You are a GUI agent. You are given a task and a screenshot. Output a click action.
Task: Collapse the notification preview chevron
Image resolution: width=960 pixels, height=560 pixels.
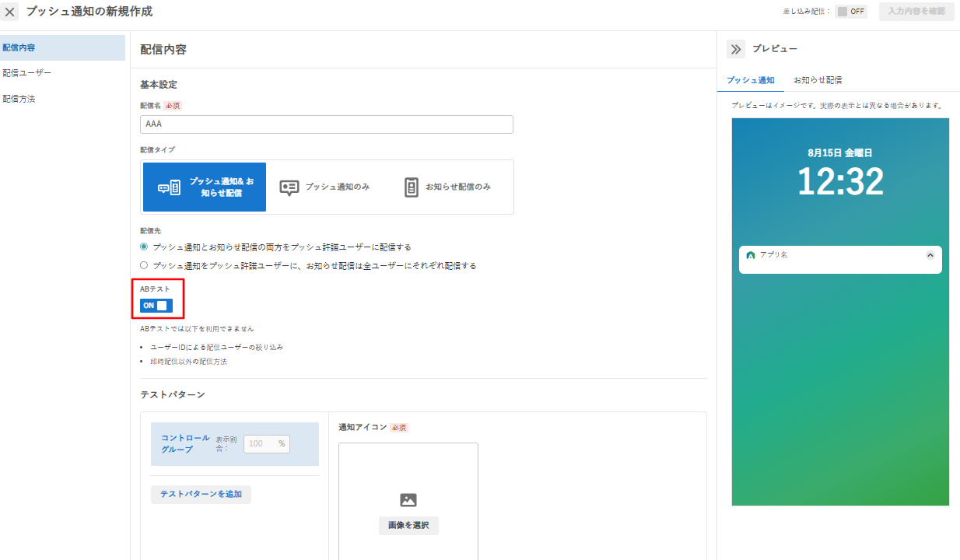(930, 255)
